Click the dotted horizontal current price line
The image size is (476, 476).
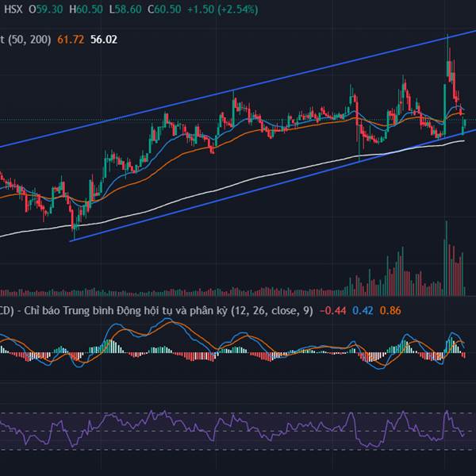pos(238,120)
